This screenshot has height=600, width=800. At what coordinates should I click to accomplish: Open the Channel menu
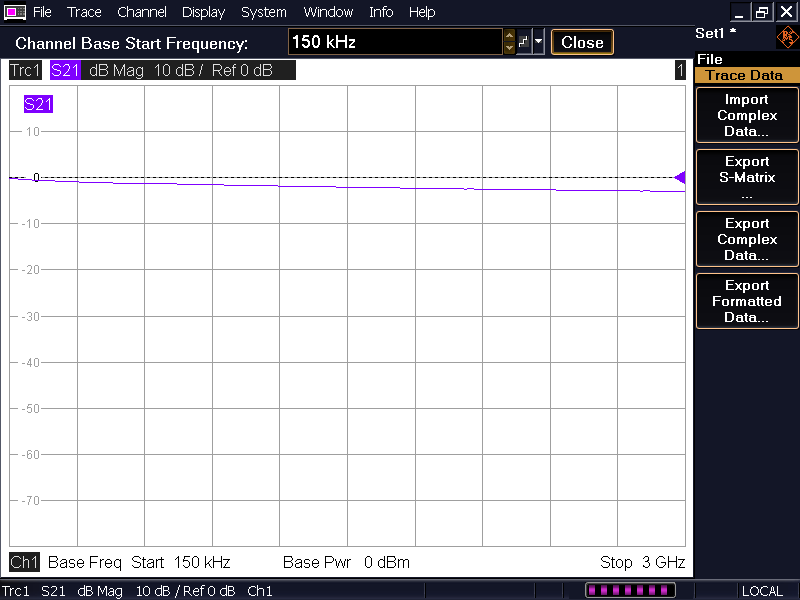tap(142, 12)
